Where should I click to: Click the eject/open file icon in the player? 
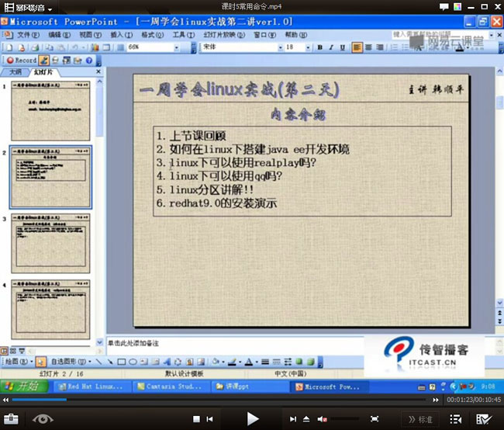[306, 418]
